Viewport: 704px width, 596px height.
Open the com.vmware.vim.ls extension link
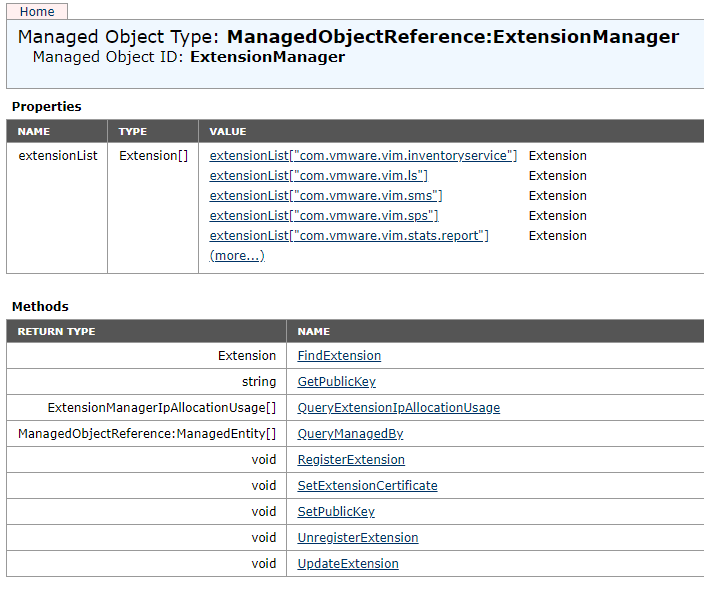[319, 176]
